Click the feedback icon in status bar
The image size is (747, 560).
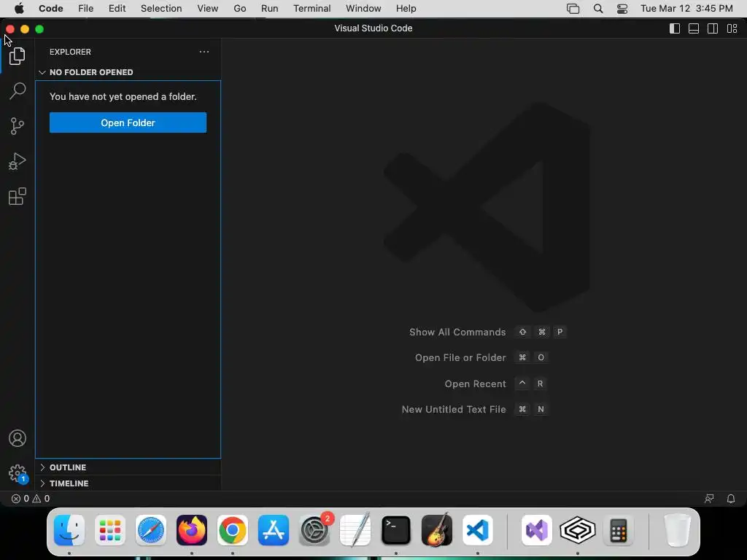[709, 499]
